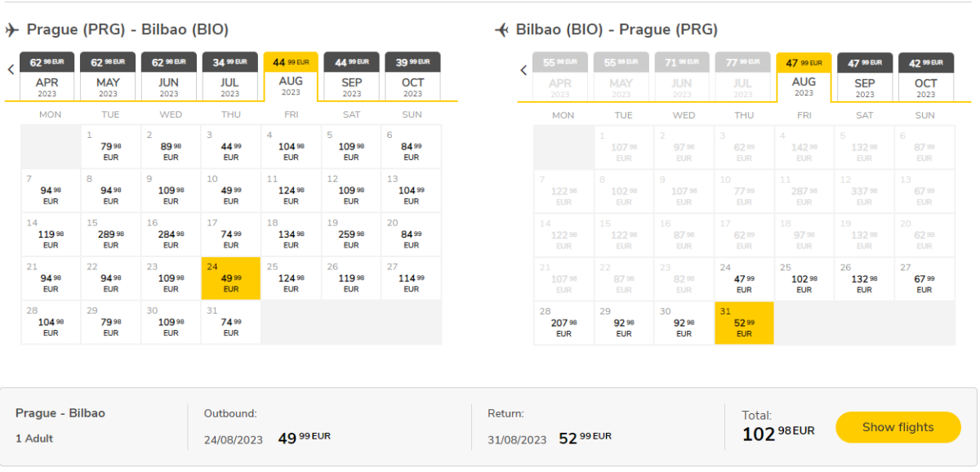
Task: Choose return August 27 at 67.99 EUR
Action: (924, 279)
